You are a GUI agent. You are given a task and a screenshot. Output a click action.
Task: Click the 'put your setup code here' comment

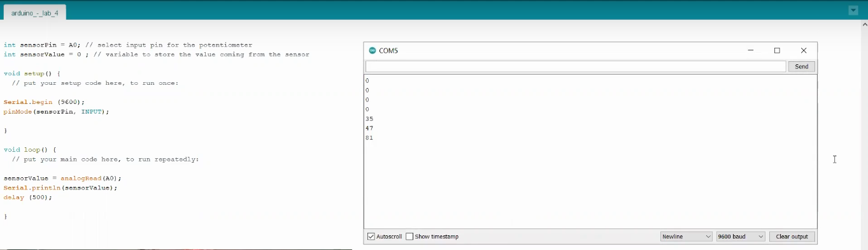(96, 84)
